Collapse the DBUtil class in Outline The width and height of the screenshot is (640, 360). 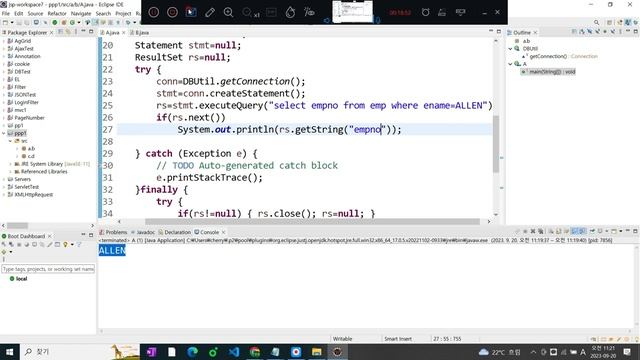pos(510,49)
